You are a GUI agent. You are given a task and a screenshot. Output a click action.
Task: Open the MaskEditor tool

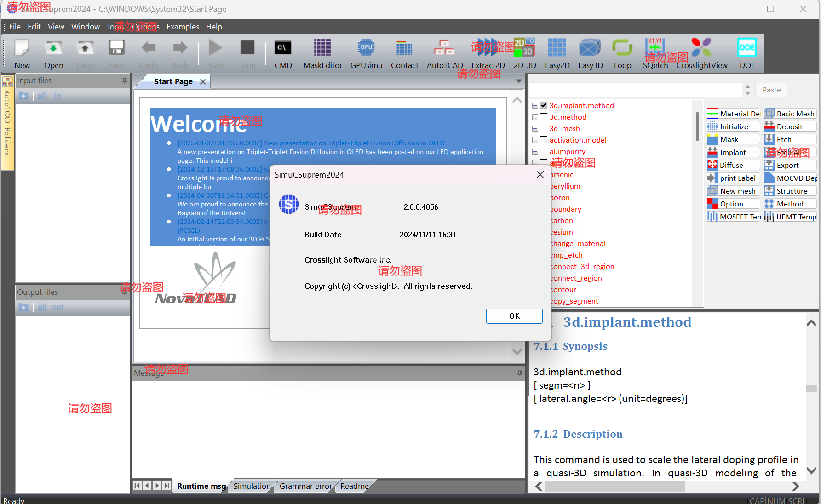point(322,54)
